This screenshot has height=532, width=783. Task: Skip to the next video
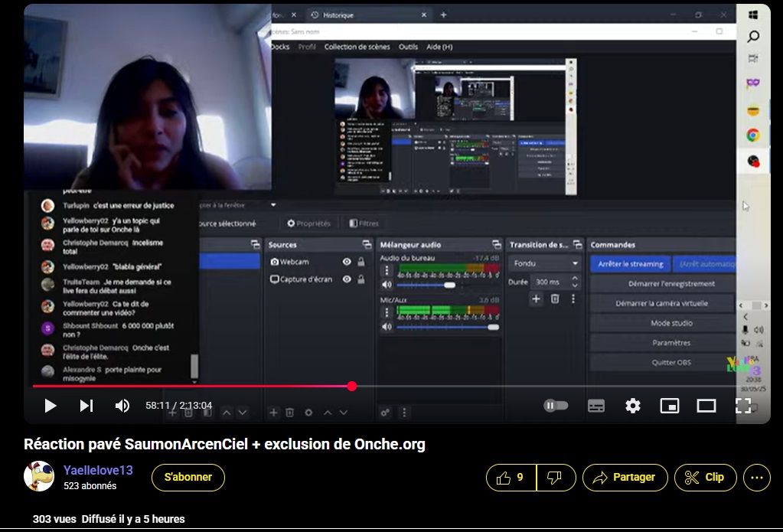coord(86,406)
